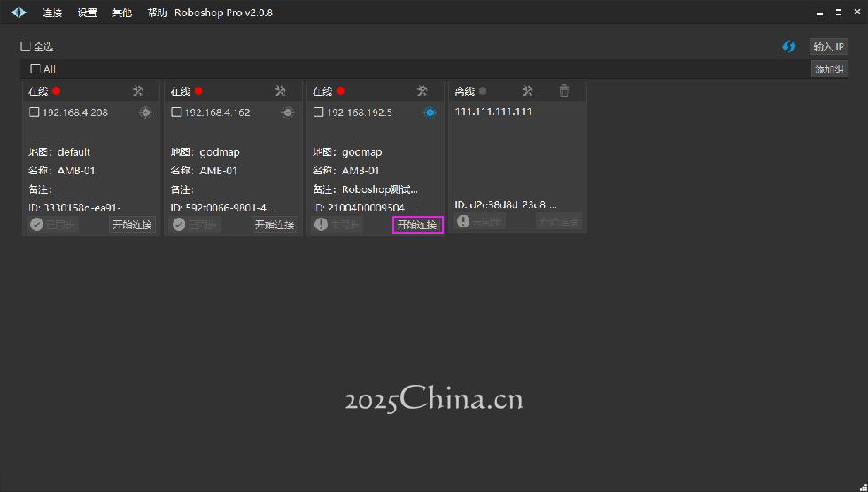The height and width of the screenshot is (492, 868).
Task: Open the 设置 menu
Action: tap(87, 12)
